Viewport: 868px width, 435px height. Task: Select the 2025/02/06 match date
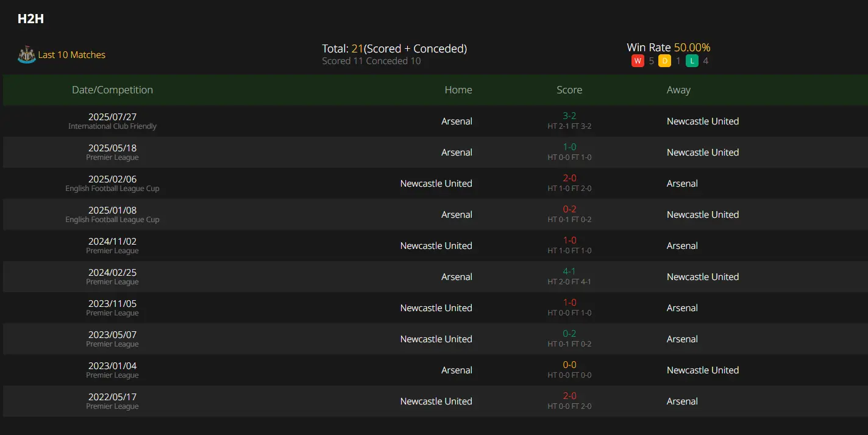(x=112, y=179)
